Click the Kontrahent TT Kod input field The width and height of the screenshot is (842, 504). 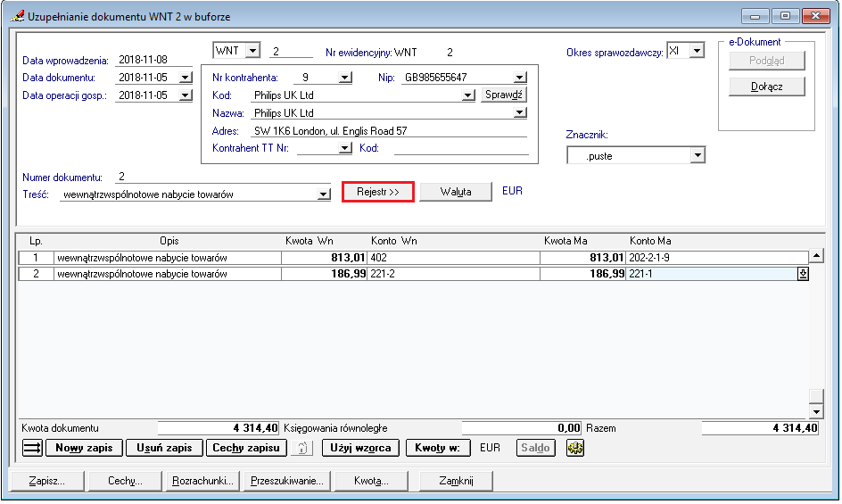click(461, 148)
